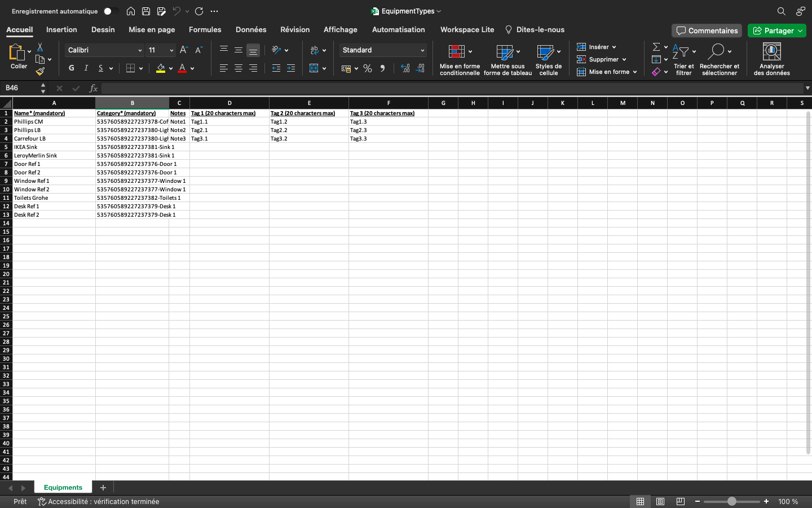Toggle bold G formatting
The height and width of the screenshot is (508, 812).
[72, 68]
